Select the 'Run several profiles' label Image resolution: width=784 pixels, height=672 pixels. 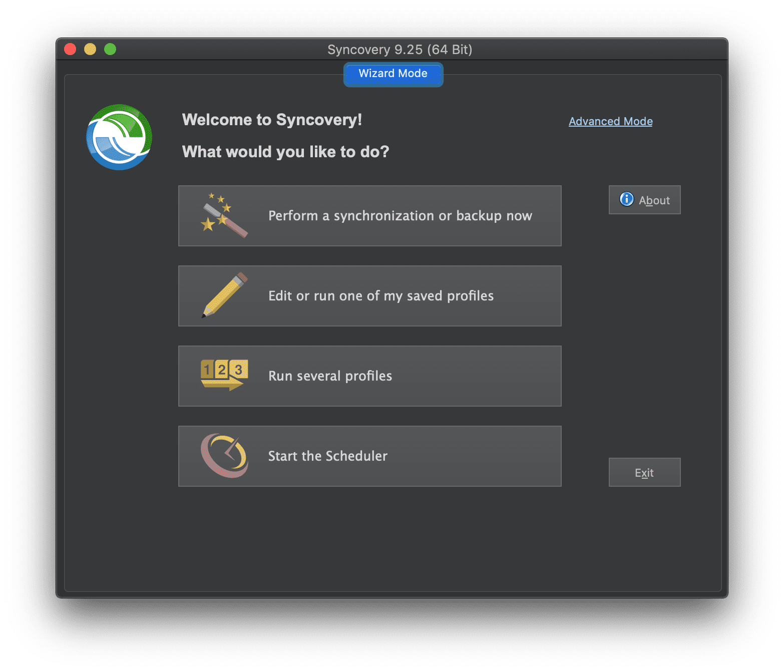click(330, 376)
